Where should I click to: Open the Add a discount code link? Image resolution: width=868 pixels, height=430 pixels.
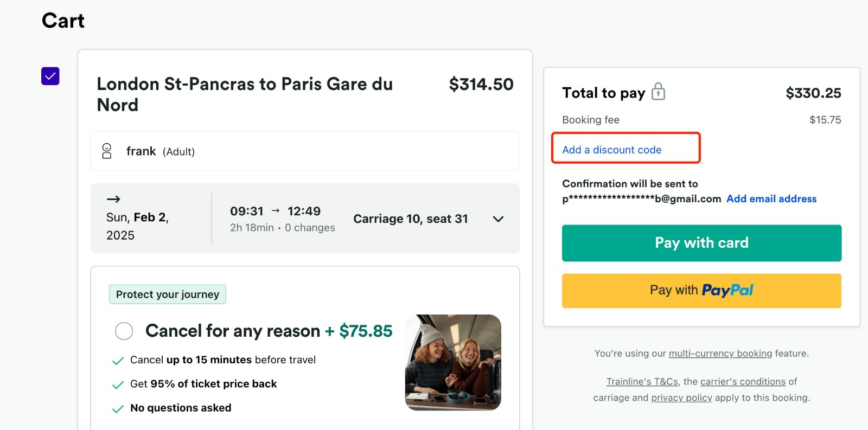point(612,149)
